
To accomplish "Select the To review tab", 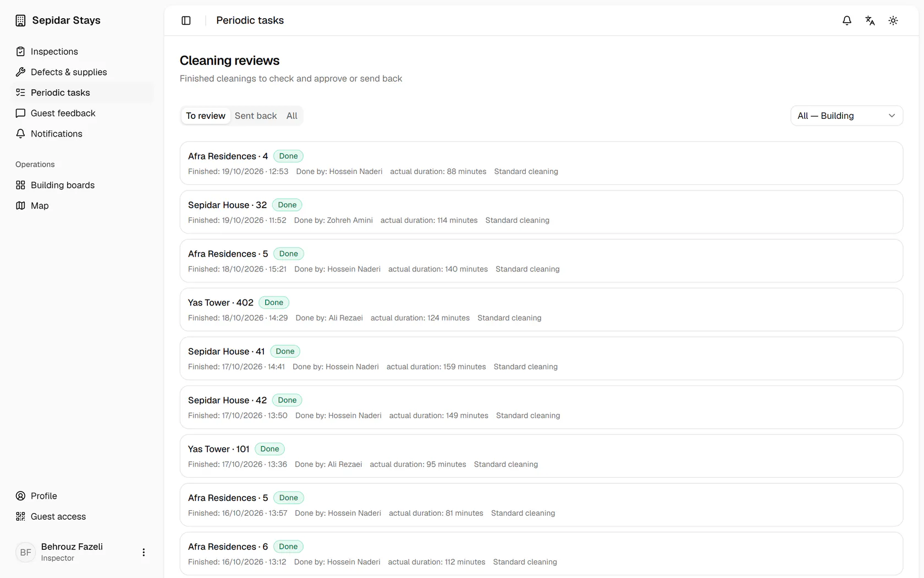I will 206,116.
